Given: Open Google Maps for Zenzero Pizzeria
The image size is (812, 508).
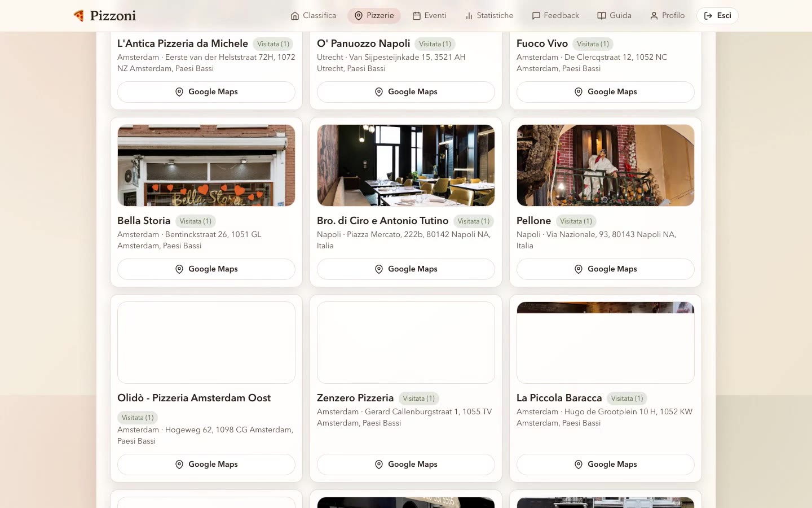Looking at the screenshot, I should [x=406, y=465].
